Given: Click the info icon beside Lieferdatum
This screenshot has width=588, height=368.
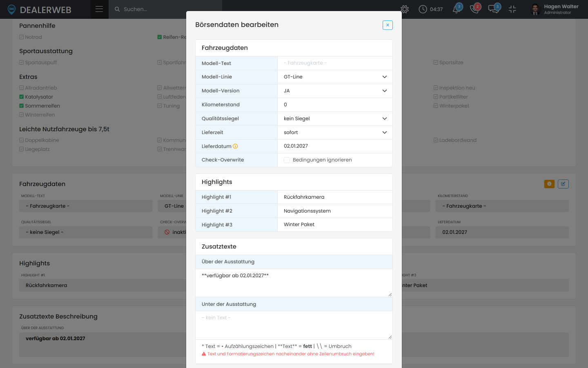Looking at the screenshot, I should click(235, 146).
